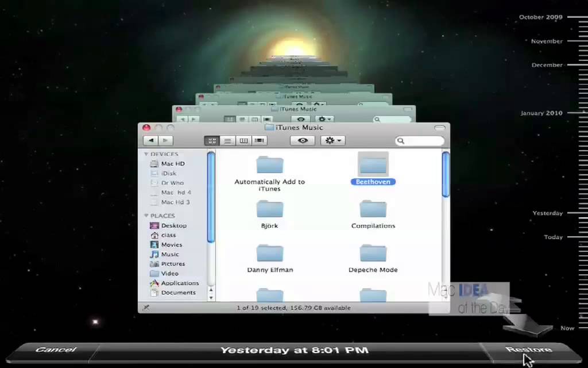Click the status bar selection text
This screenshot has height=368, width=588.
pyautogui.click(x=293, y=308)
